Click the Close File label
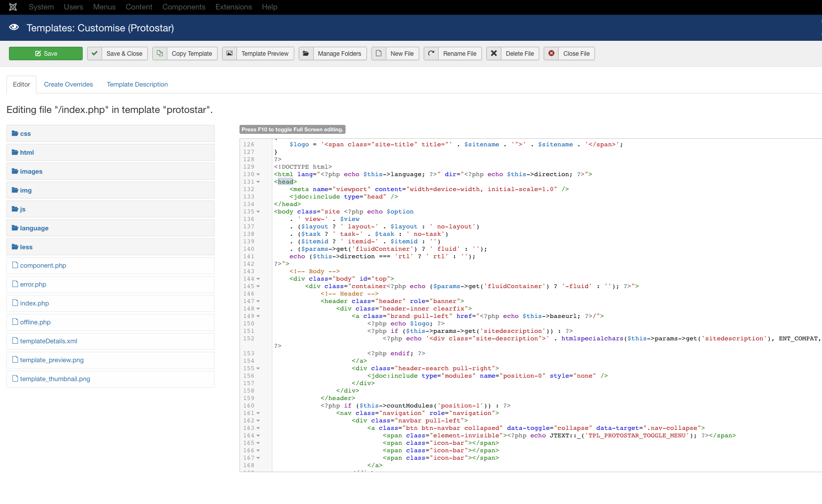 coord(577,54)
